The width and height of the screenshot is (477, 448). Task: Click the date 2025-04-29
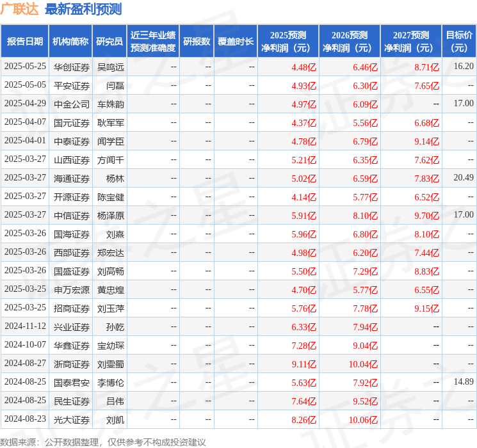coord(25,103)
